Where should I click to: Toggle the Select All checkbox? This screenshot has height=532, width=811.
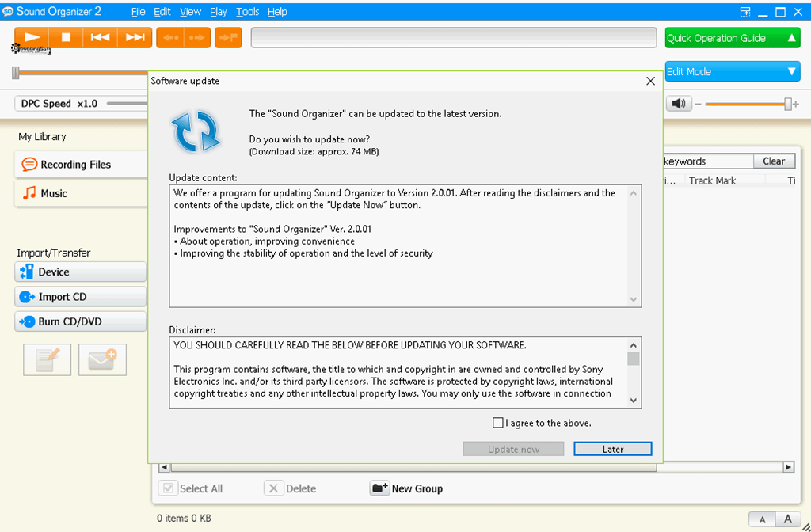click(168, 488)
